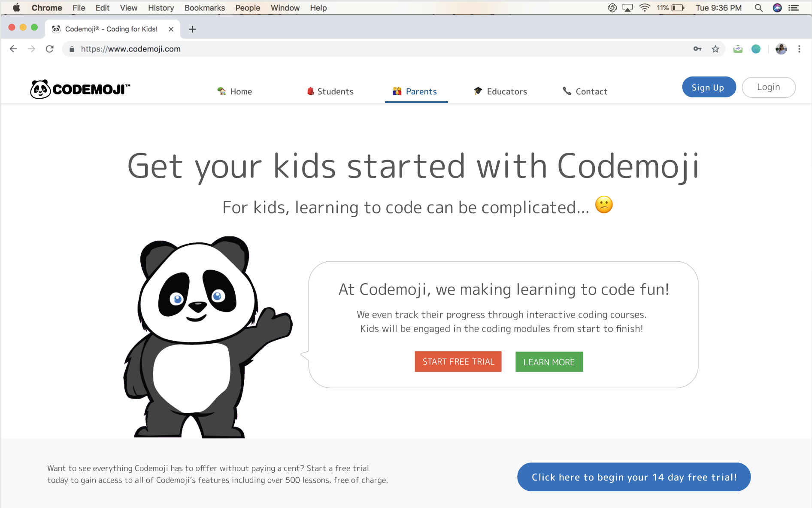Open the Chrome three-dot menu
Viewport: 812px width, 508px height.
point(799,48)
